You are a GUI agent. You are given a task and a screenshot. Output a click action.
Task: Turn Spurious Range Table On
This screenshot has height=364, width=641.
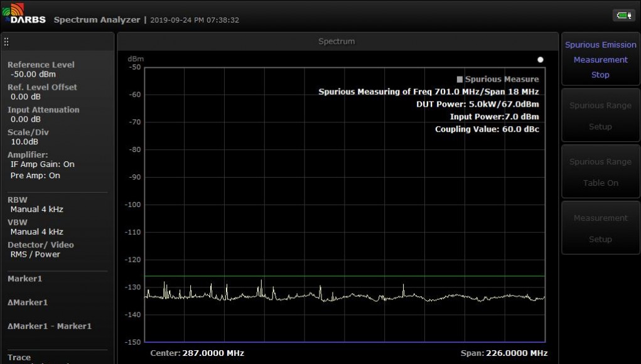click(600, 172)
